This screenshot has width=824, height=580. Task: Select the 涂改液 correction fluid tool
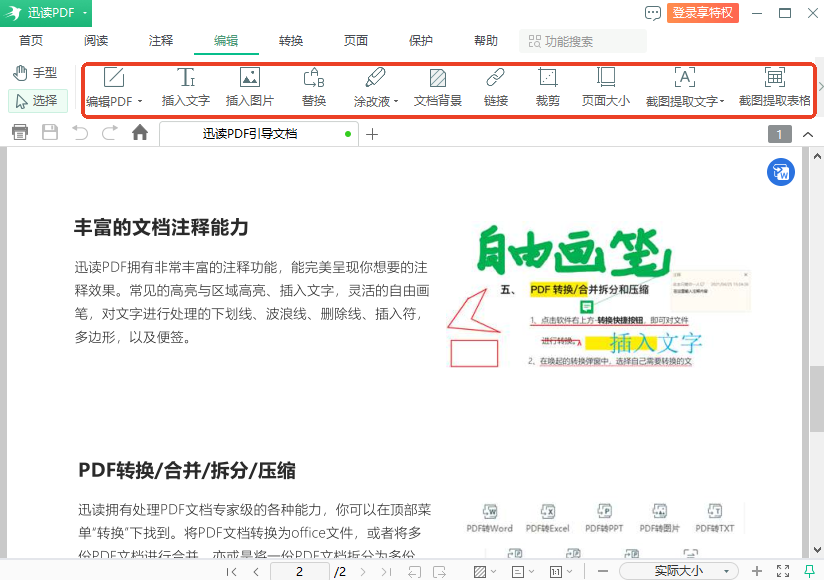point(372,88)
